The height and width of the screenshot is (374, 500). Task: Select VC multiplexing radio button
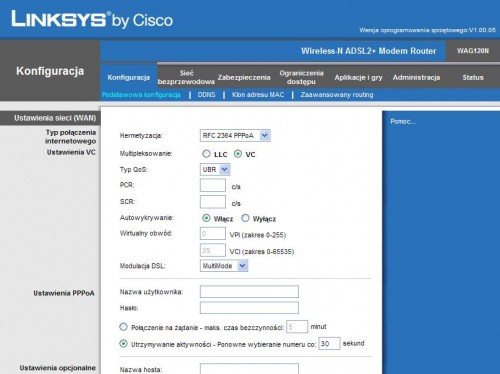[x=238, y=154]
